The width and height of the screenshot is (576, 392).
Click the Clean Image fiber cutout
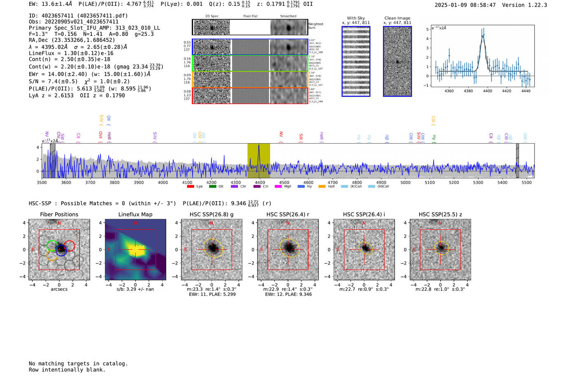pyautogui.click(x=397, y=61)
